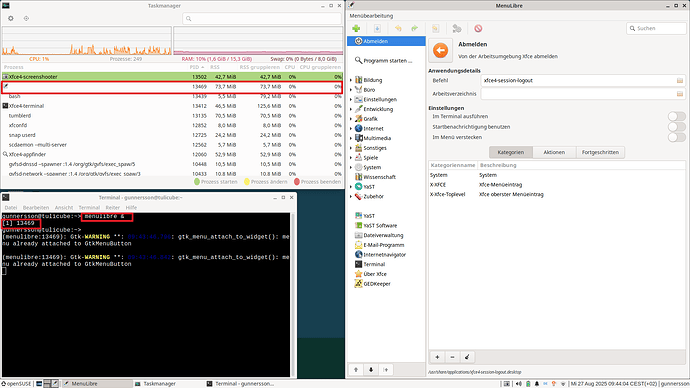This screenshot has height=388, width=690.
Task: Click the move-down arrow below menu tree
Action: pos(371,370)
